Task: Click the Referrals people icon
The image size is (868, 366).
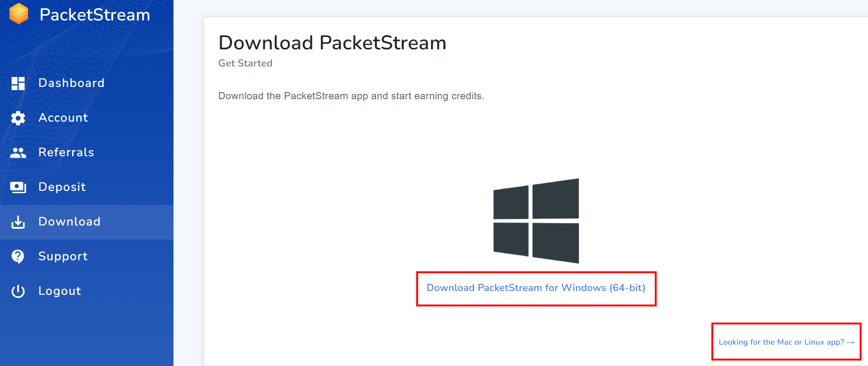Action: point(18,152)
